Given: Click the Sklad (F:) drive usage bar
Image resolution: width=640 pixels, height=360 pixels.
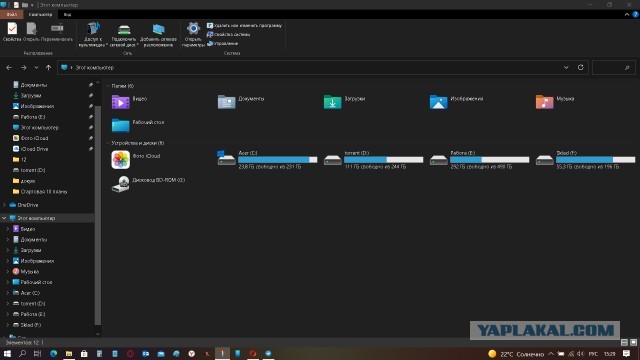Looking at the screenshot, I should pos(596,160).
